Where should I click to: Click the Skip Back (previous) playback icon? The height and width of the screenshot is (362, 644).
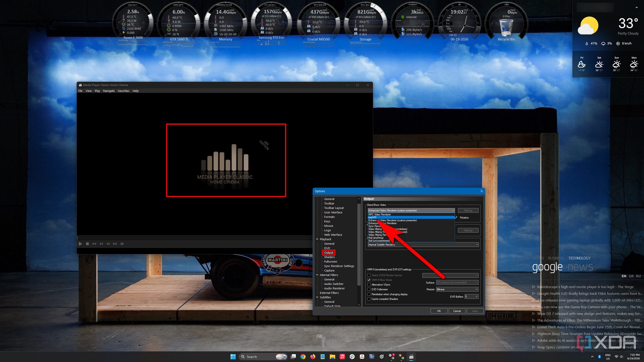click(x=94, y=244)
